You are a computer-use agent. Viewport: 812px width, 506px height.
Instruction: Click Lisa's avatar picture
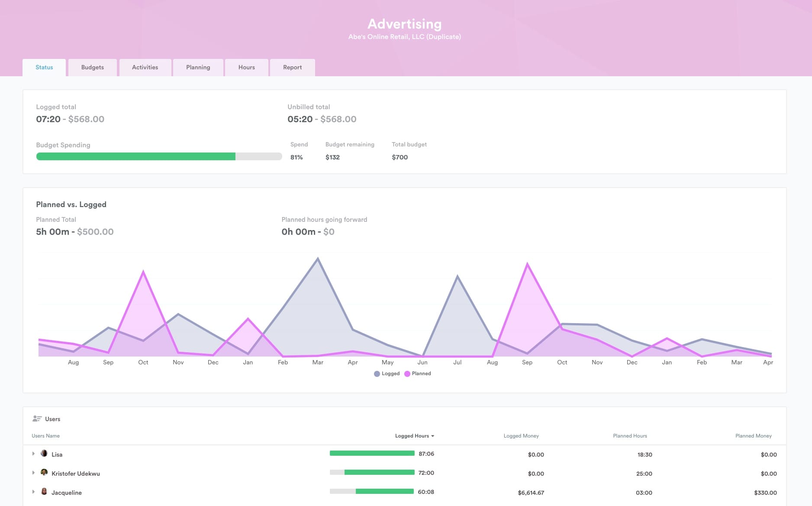pyautogui.click(x=44, y=454)
